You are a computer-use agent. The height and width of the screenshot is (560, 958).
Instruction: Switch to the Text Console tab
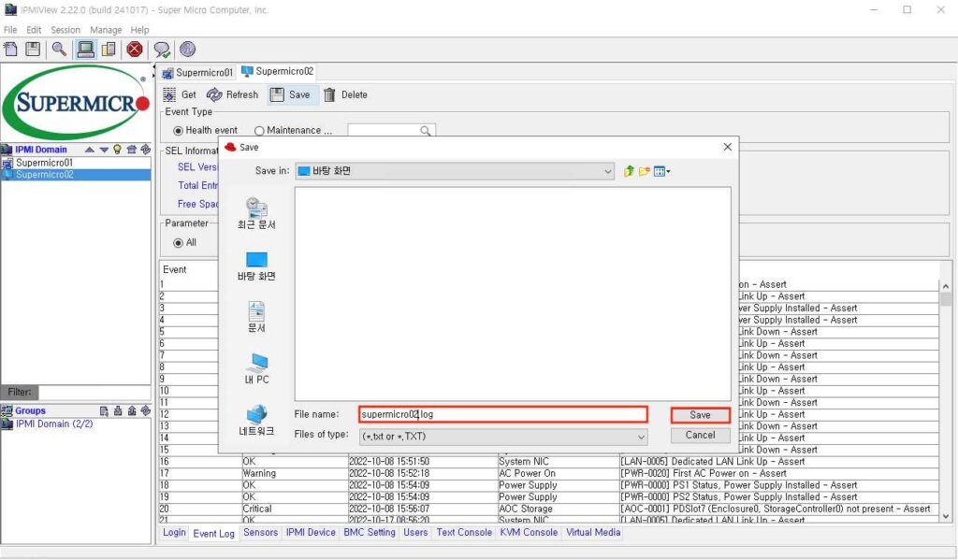464,533
